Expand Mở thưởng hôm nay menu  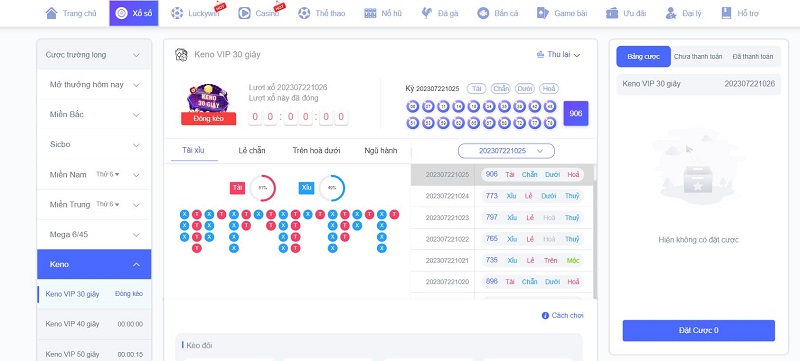click(x=94, y=85)
